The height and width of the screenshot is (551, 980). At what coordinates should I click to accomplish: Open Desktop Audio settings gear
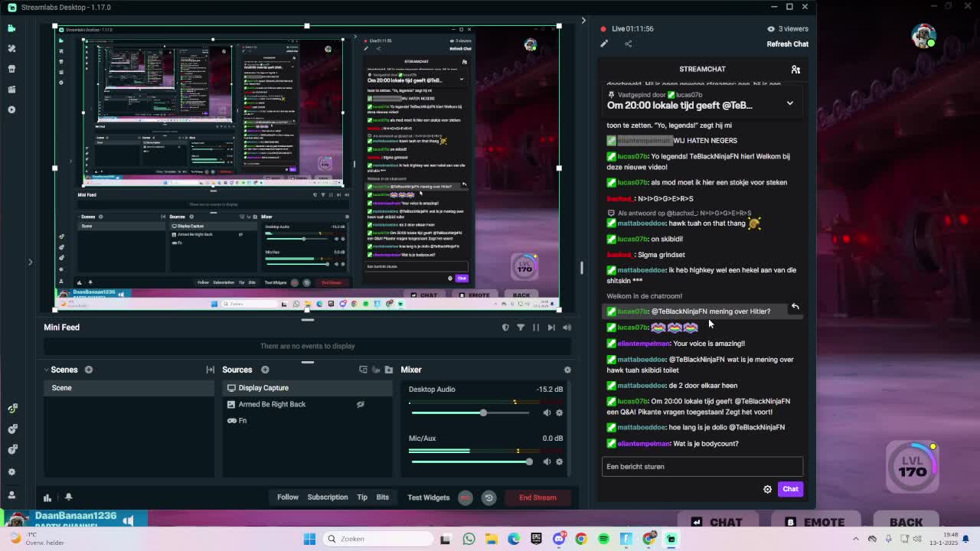[559, 413]
